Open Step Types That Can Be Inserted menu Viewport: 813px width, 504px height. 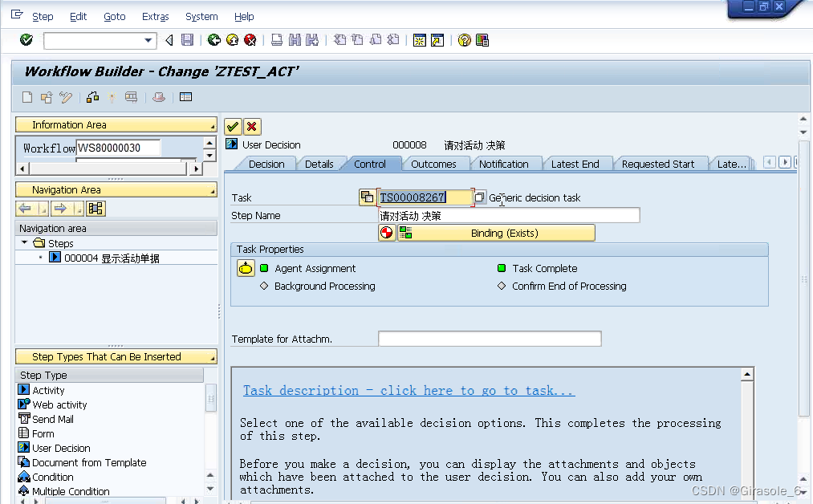[x=212, y=360]
